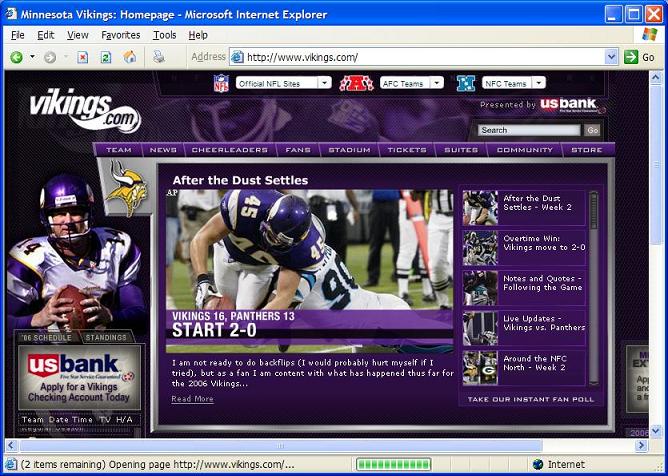Screen dimensions: 668x476
Task: Click the Windows flag logo
Action: 649,35
